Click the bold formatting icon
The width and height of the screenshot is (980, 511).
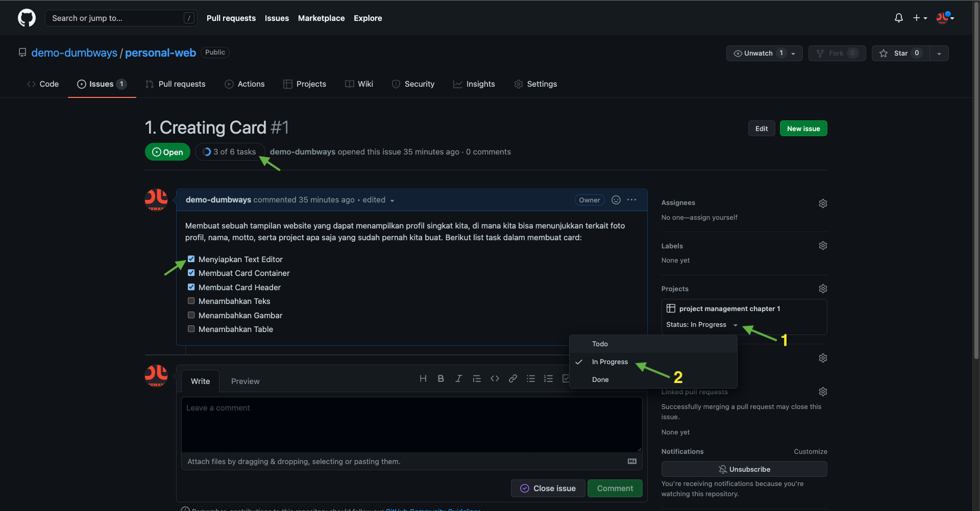pyautogui.click(x=440, y=378)
